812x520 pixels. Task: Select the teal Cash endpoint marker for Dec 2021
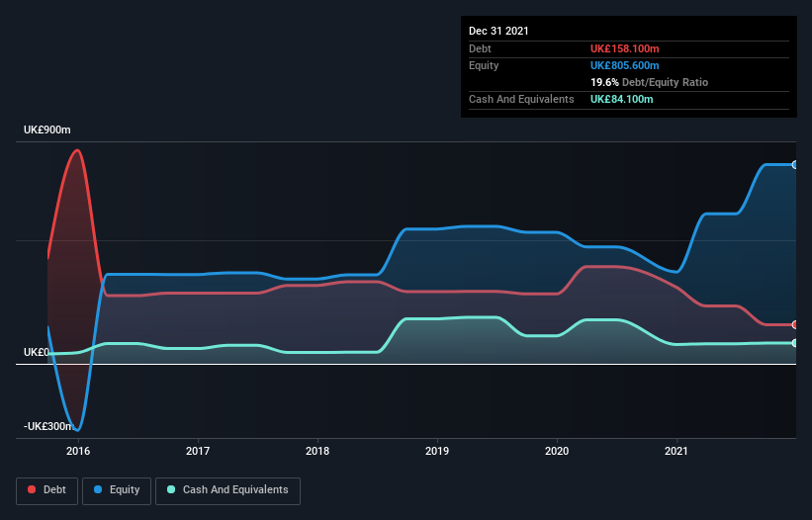pyautogui.click(x=795, y=343)
